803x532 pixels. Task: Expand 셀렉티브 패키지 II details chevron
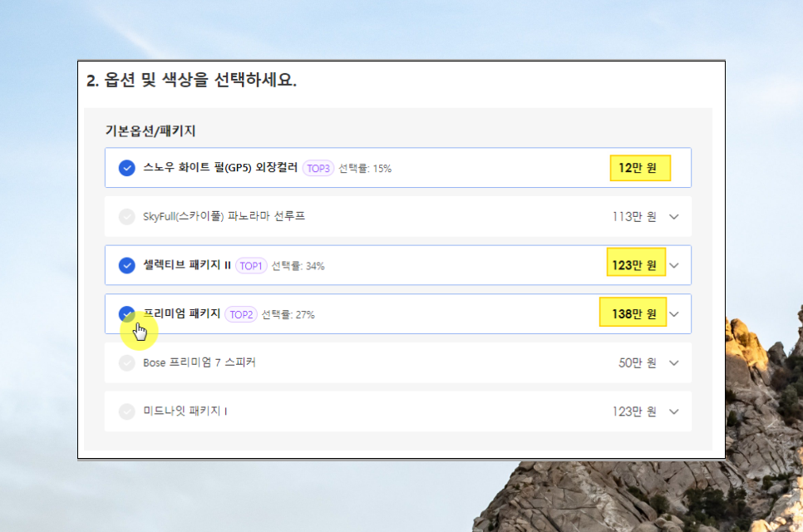tap(674, 265)
